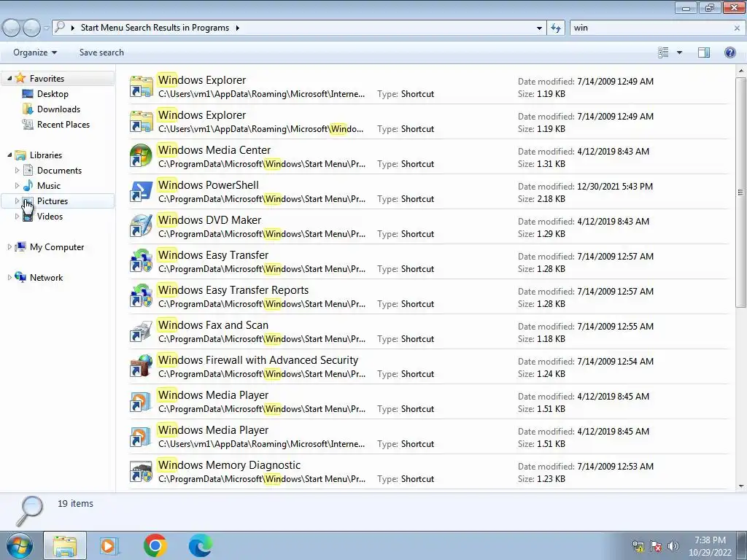
Task: Select Documents in the Libraries tree
Action: [59, 171]
